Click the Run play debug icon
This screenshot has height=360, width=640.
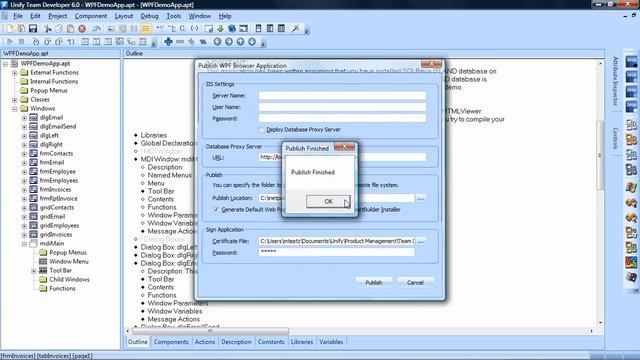(10, 42)
